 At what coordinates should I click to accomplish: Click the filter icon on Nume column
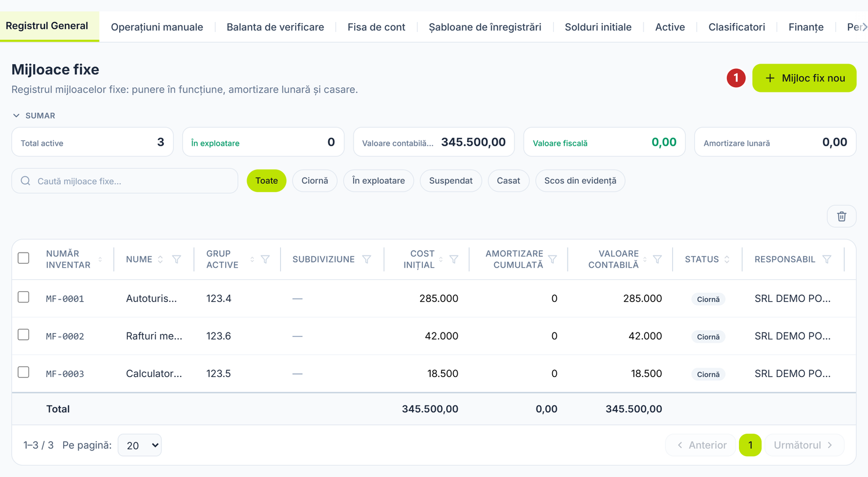tap(176, 260)
